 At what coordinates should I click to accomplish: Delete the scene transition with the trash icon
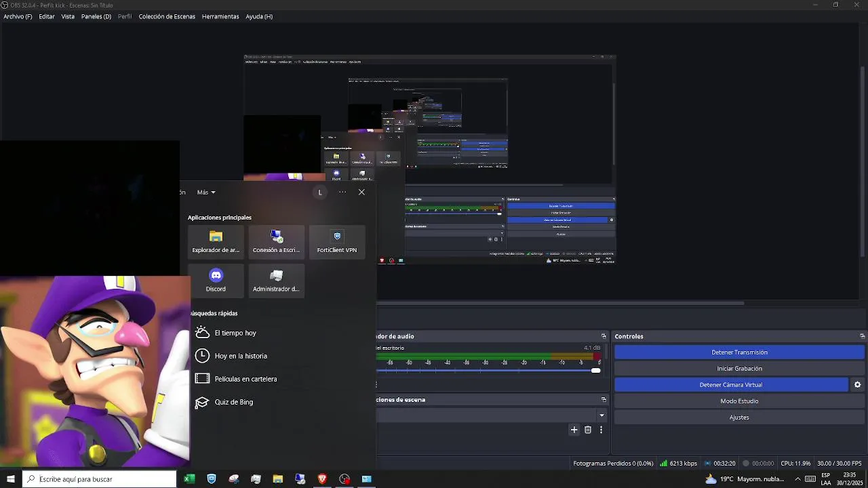588,430
